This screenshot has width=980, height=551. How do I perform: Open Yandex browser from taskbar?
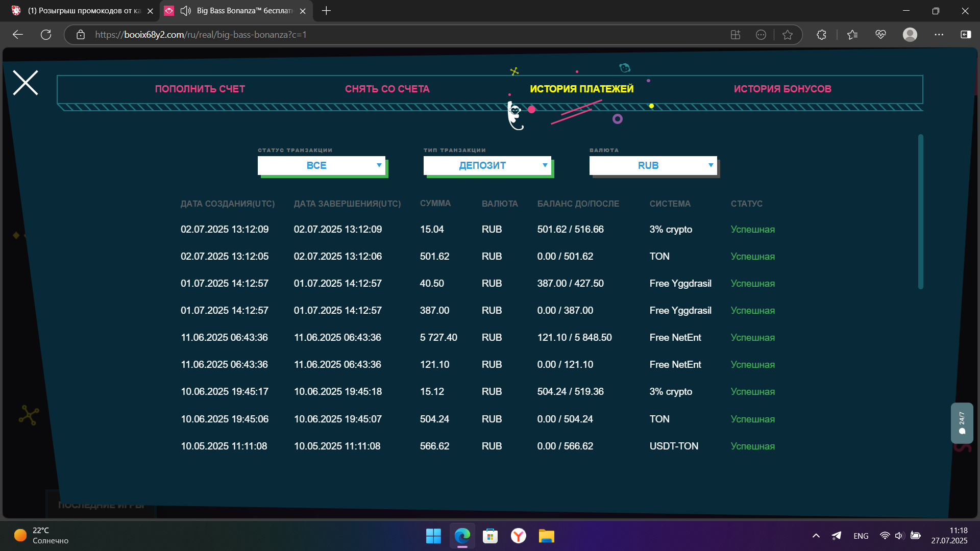pyautogui.click(x=518, y=536)
